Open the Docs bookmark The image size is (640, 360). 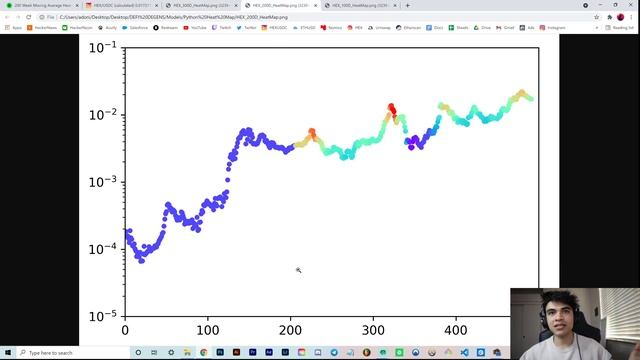pyautogui.click(x=435, y=28)
